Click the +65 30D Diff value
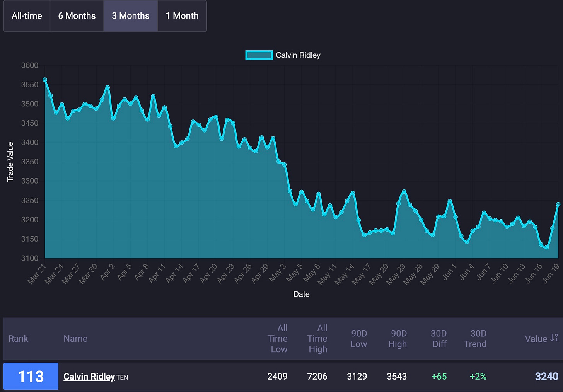The height and width of the screenshot is (392, 563). click(439, 377)
